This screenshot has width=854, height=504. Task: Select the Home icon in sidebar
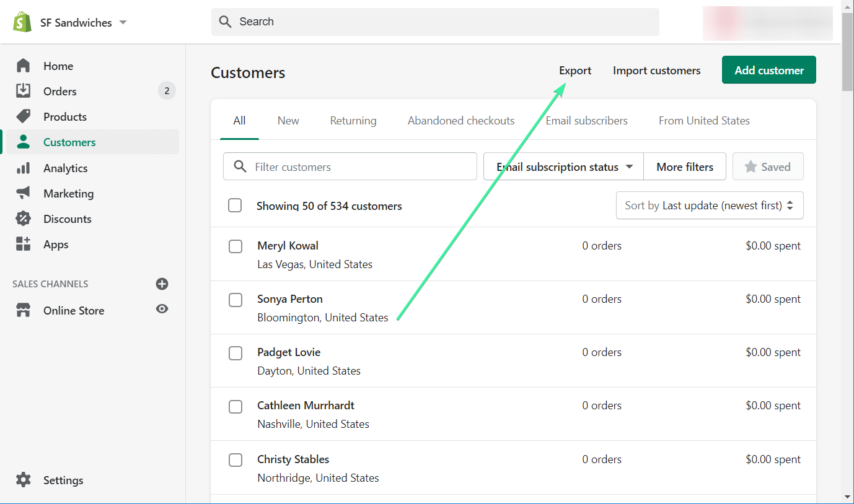23,66
